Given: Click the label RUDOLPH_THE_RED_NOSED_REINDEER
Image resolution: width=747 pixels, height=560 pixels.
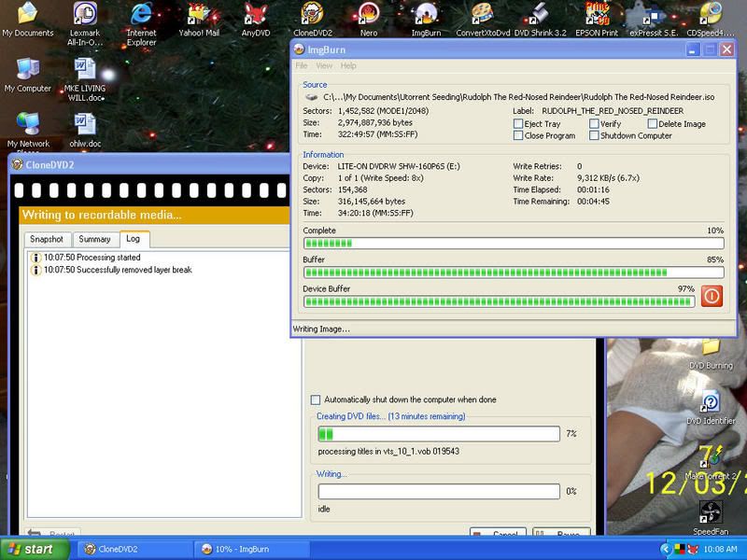Looking at the screenshot, I should point(613,111).
